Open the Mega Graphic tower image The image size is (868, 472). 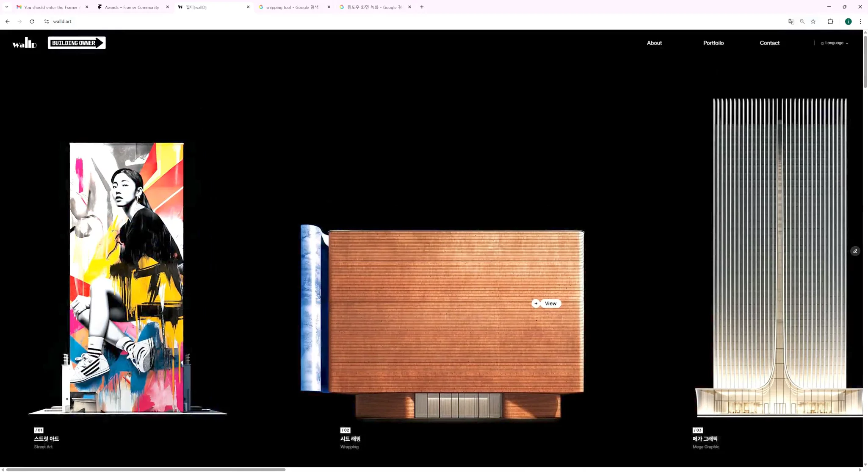point(779,258)
